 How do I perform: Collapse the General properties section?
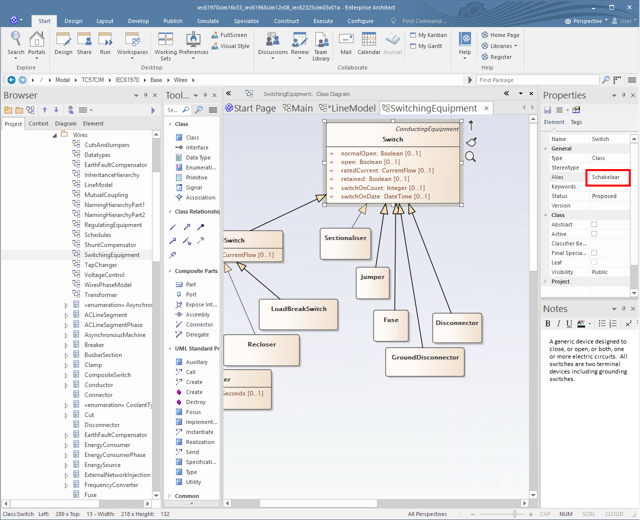pos(546,149)
